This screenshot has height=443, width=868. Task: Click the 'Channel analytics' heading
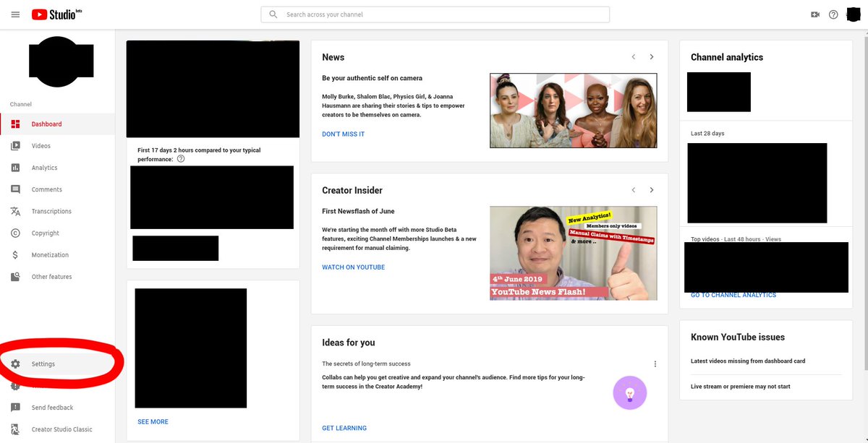pyautogui.click(x=727, y=57)
